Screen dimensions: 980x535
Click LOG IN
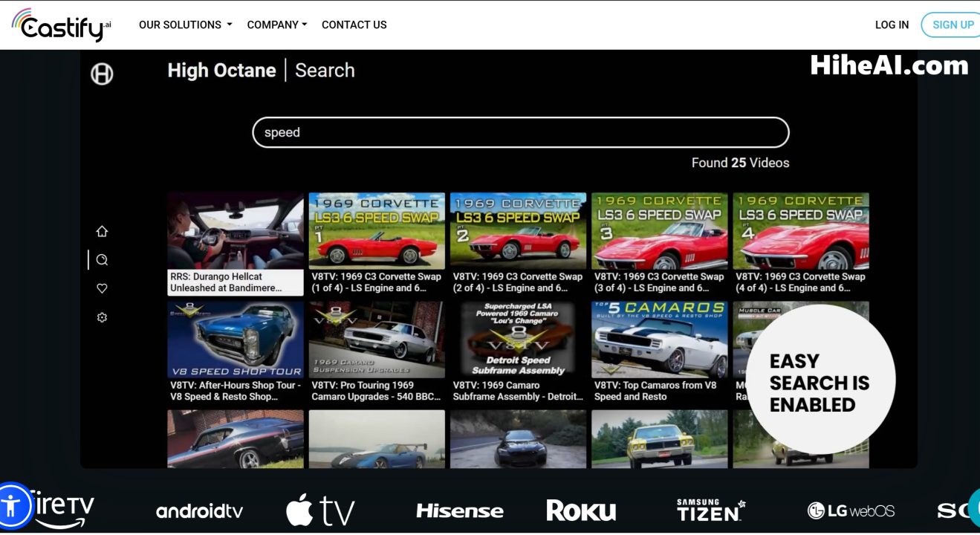tap(892, 25)
